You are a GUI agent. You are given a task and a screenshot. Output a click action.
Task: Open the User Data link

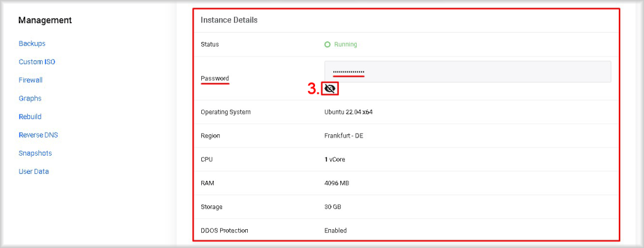(34, 171)
